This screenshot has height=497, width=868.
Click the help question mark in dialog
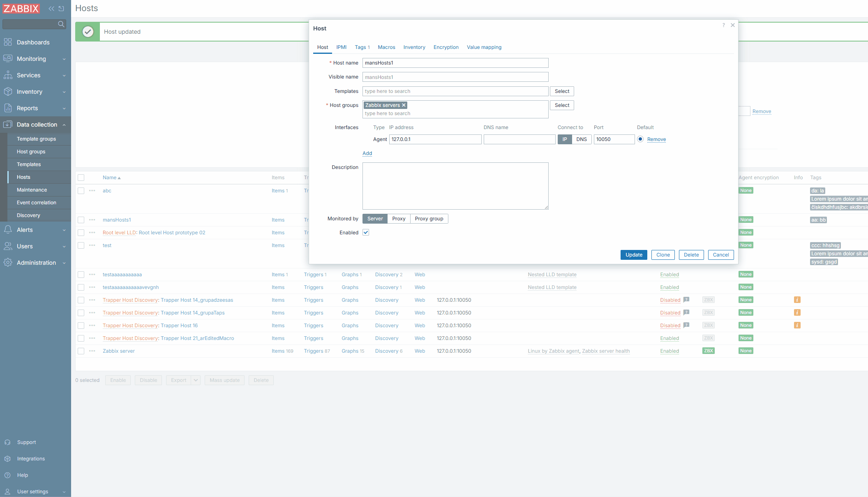coord(723,25)
